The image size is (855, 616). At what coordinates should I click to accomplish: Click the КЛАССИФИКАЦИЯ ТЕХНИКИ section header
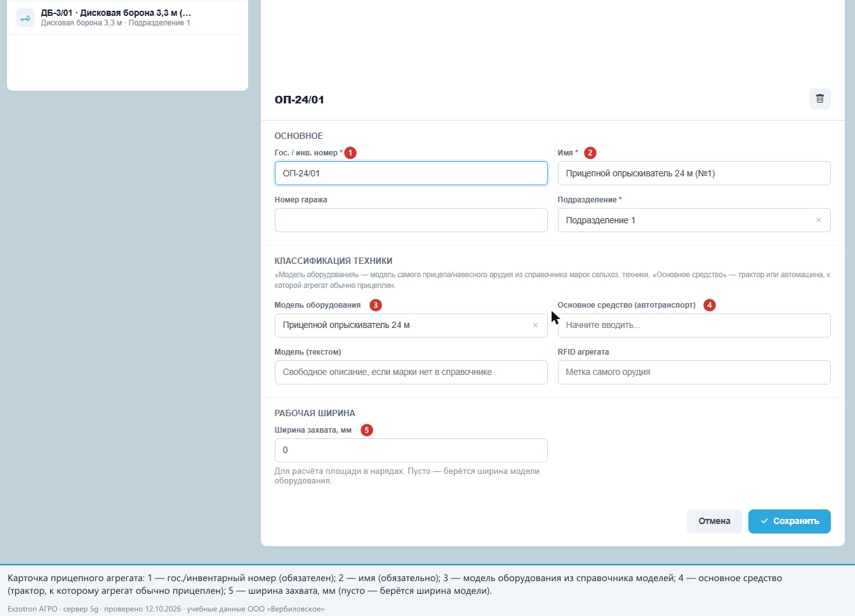333,261
